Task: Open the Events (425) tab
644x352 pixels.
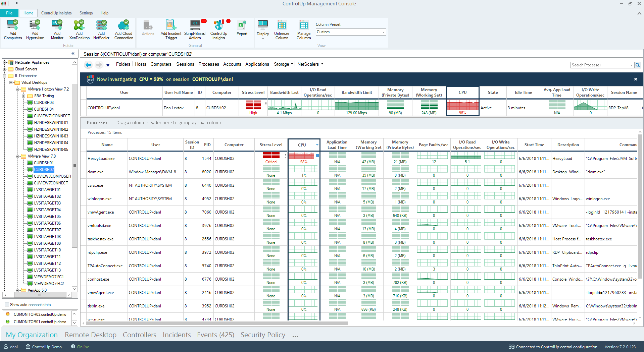Action: (x=215, y=335)
